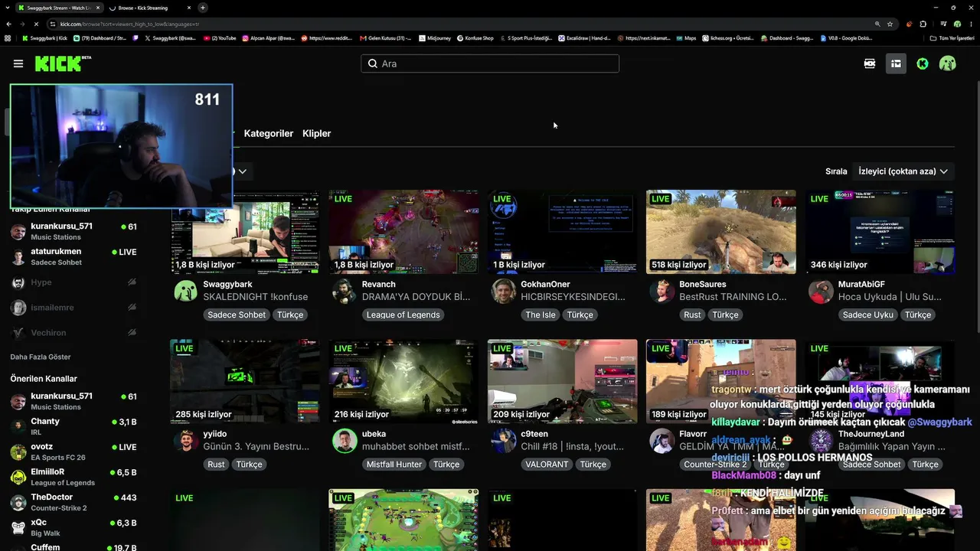Open ovotz in recommended channels
The image size is (980, 551).
click(73, 452)
